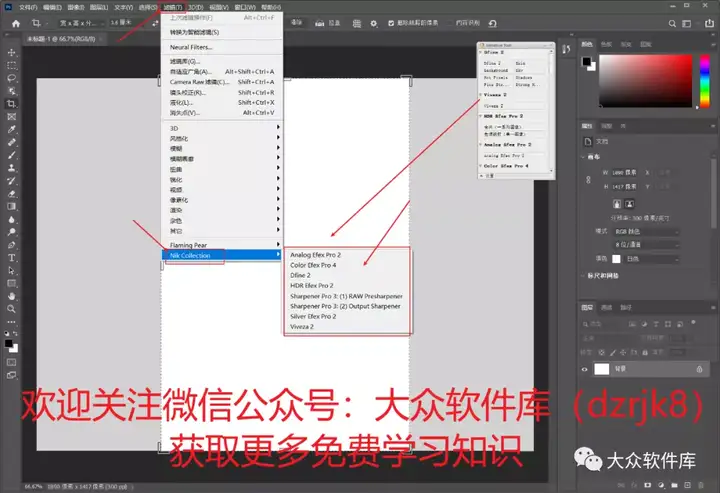Click Background layer thumbnail
Image resolution: width=720 pixels, height=493 pixels.
[602, 369]
